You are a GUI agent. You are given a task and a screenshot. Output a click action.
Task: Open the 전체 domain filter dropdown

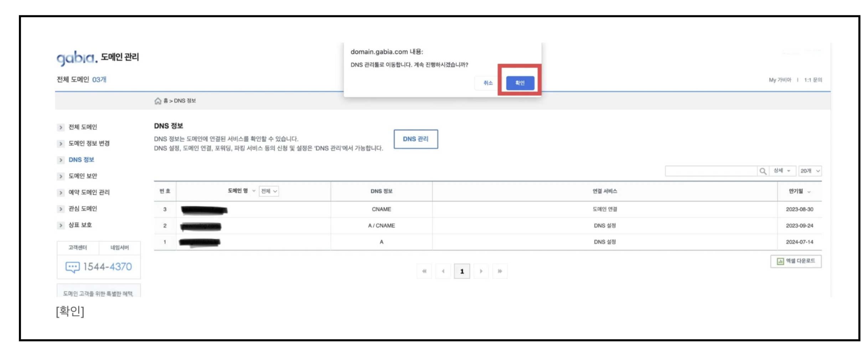(269, 191)
